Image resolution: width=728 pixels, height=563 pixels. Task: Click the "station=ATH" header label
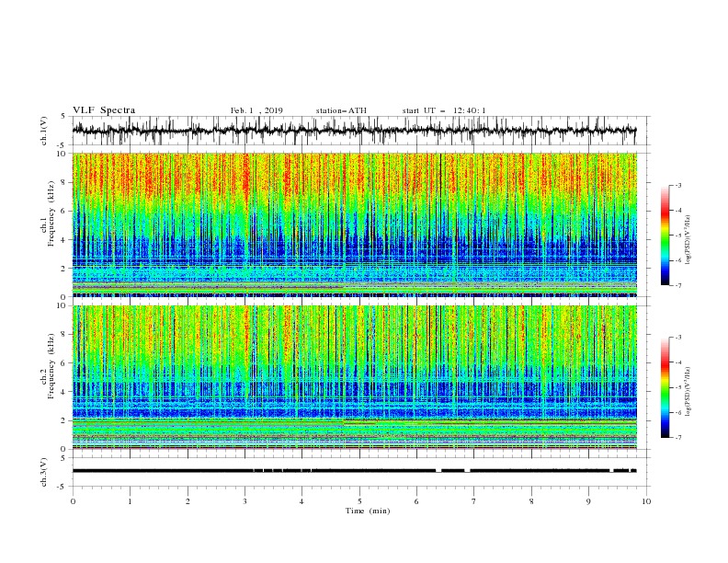click(341, 110)
